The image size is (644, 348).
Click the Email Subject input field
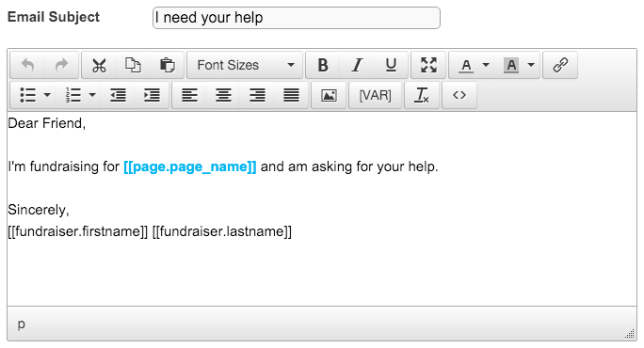[297, 18]
